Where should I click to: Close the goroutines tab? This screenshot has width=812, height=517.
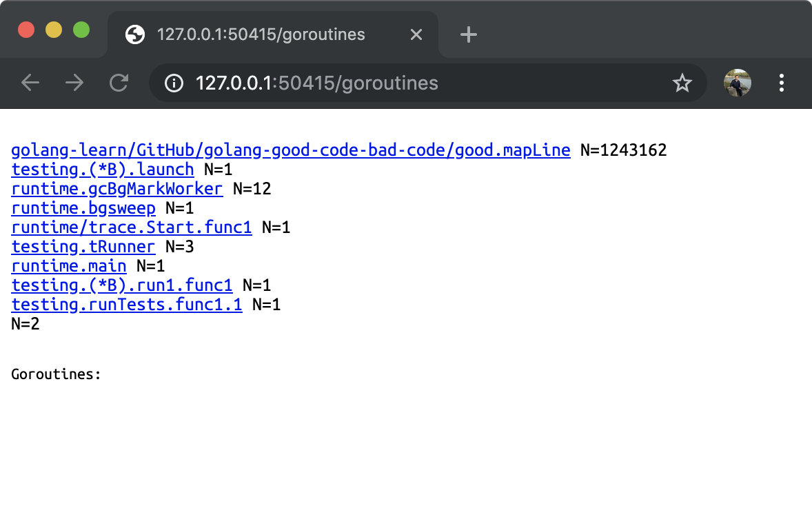pyautogui.click(x=416, y=34)
